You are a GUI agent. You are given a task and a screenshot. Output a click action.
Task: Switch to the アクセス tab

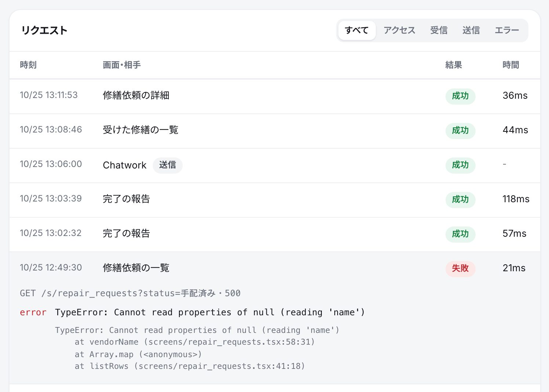click(399, 30)
